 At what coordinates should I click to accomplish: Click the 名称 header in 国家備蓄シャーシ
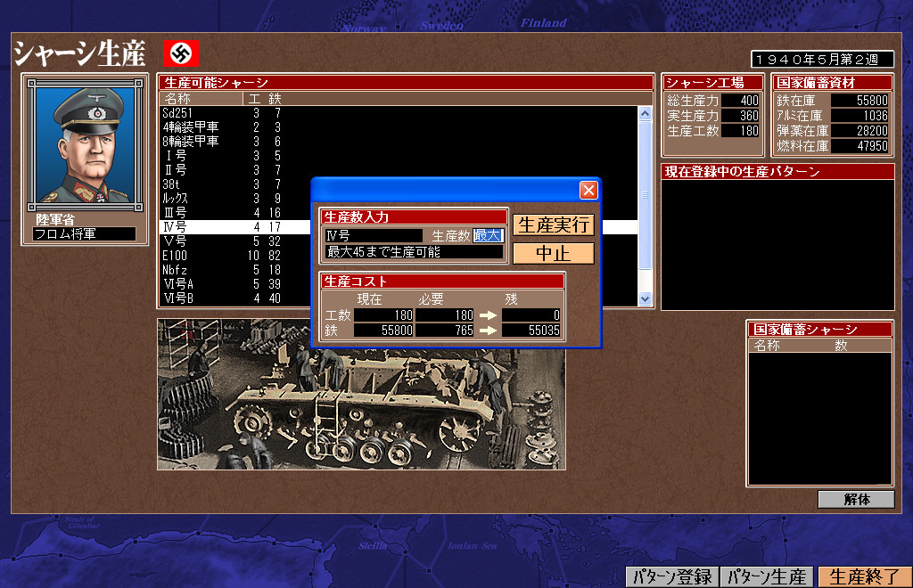[767, 346]
